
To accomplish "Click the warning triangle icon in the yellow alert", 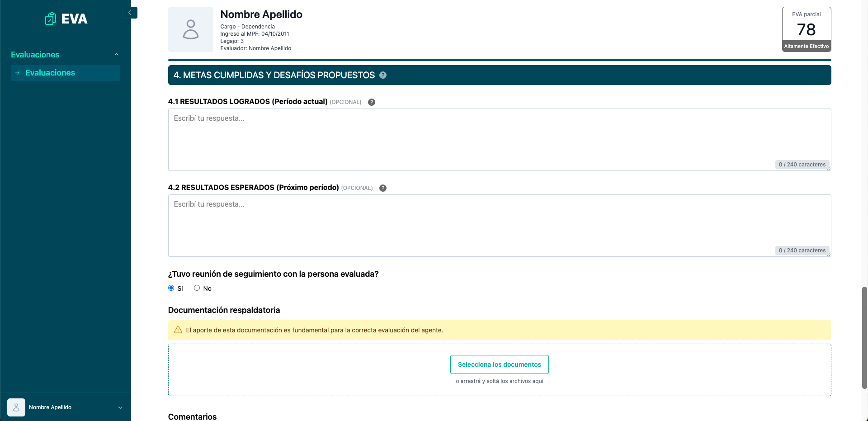I will 178,330.
